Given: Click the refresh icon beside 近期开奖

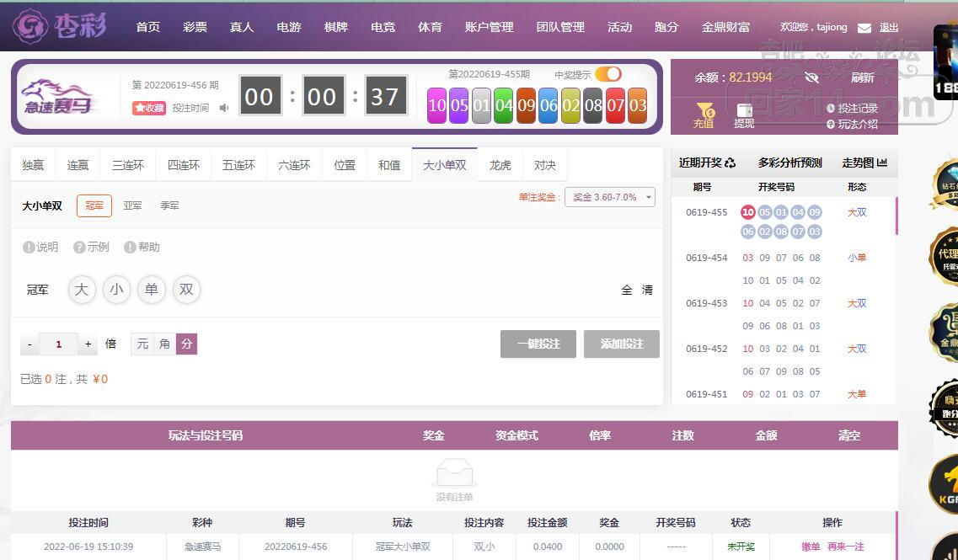Looking at the screenshot, I should click(730, 163).
